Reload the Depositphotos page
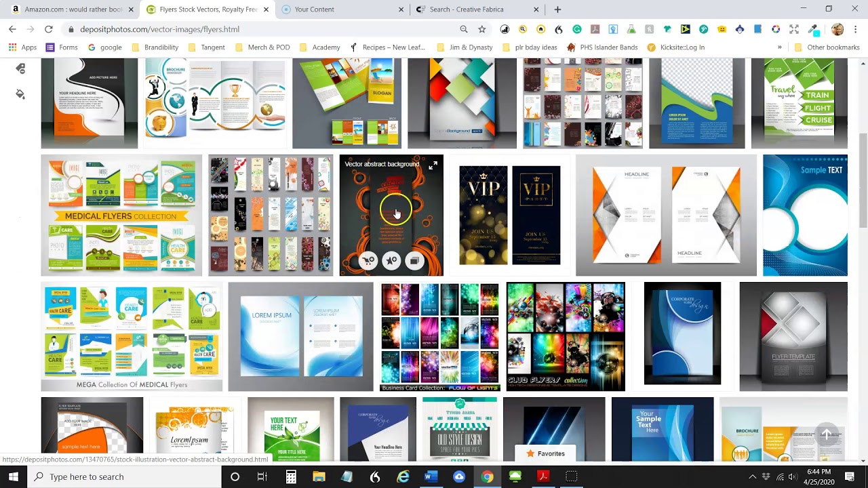The image size is (868, 488). click(49, 29)
